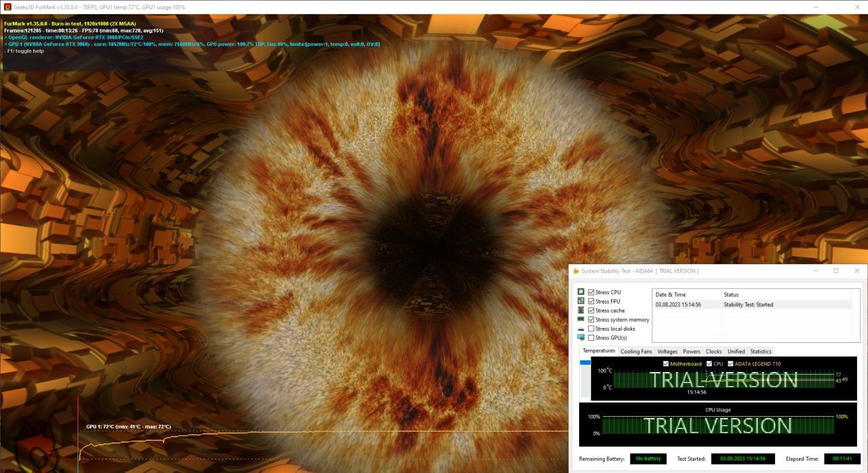Viewport: 868px width, 473px height.
Task: Click the FPU icon beside Stress FPU
Action: pyautogui.click(x=581, y=301)
